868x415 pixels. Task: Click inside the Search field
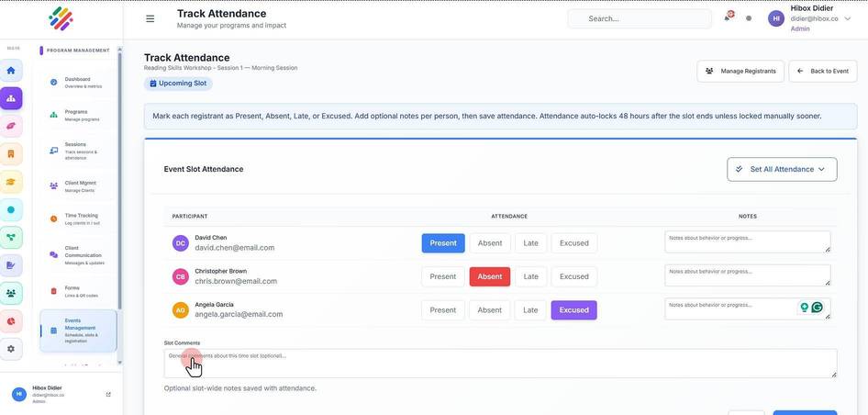click(640, 18)
